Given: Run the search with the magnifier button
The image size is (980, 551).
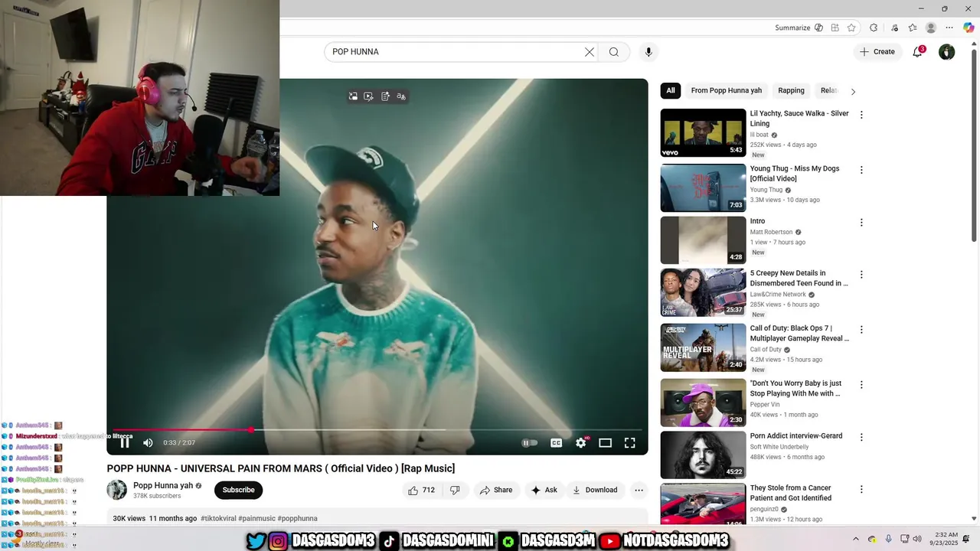Looking at the screenshot, I should click(x=614, y=52).
